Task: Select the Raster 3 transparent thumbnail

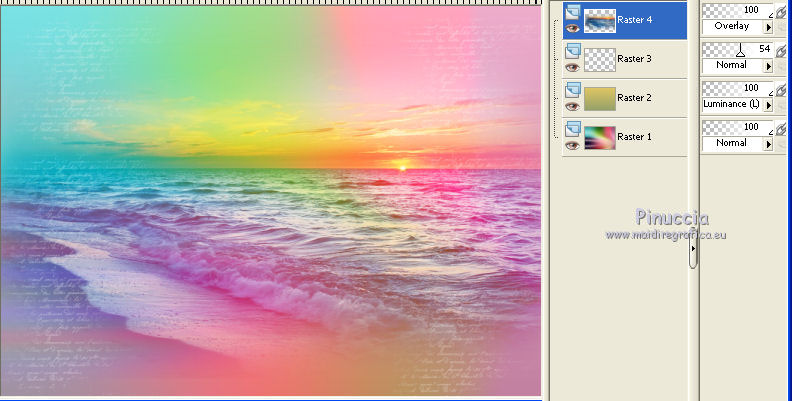Action: click(x=600, y=60)
